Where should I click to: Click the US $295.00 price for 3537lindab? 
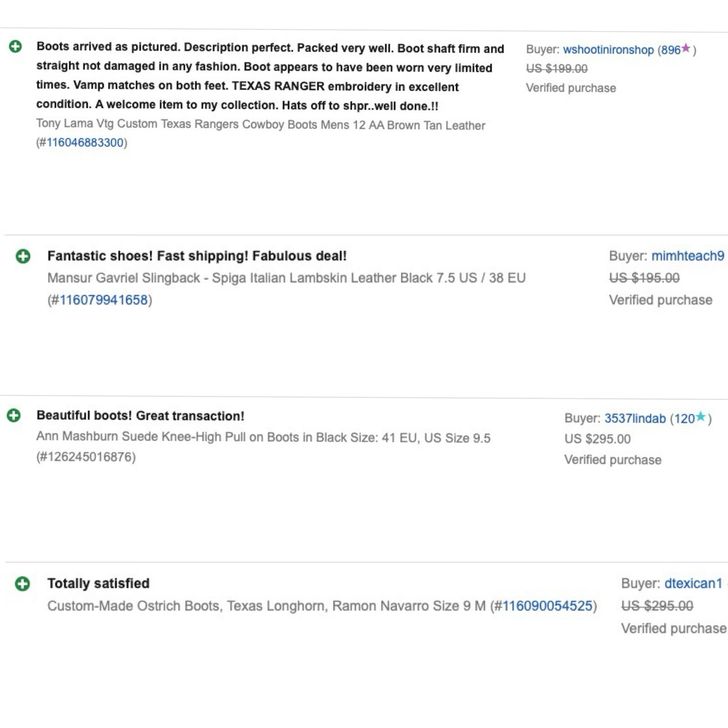pyautogui.click(x=597, y=439)
